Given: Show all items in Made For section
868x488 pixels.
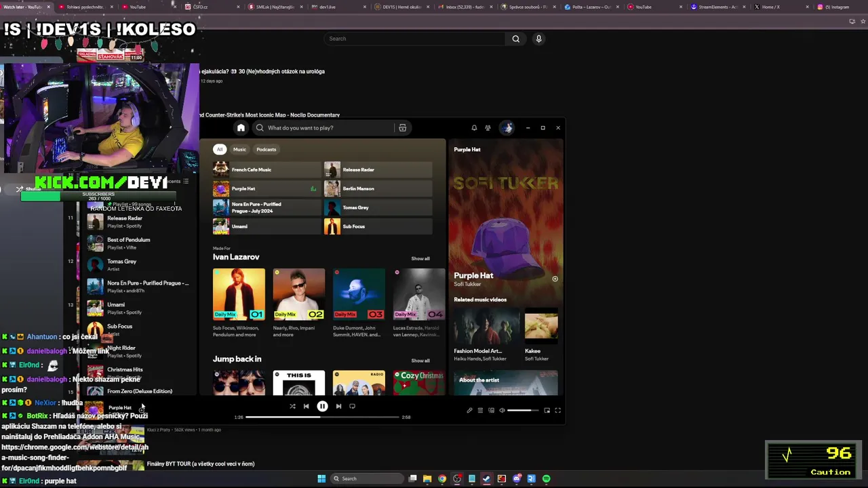Looking at the screenshot, I should [x=420, y=258].
